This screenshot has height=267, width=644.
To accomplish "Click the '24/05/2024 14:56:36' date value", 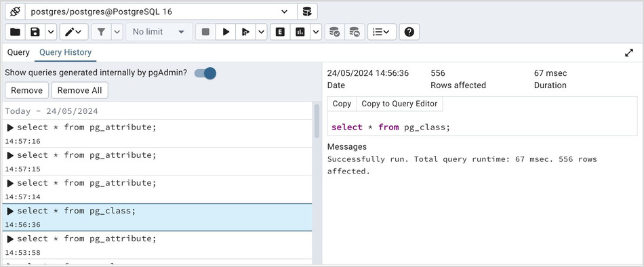I will 368,73.
